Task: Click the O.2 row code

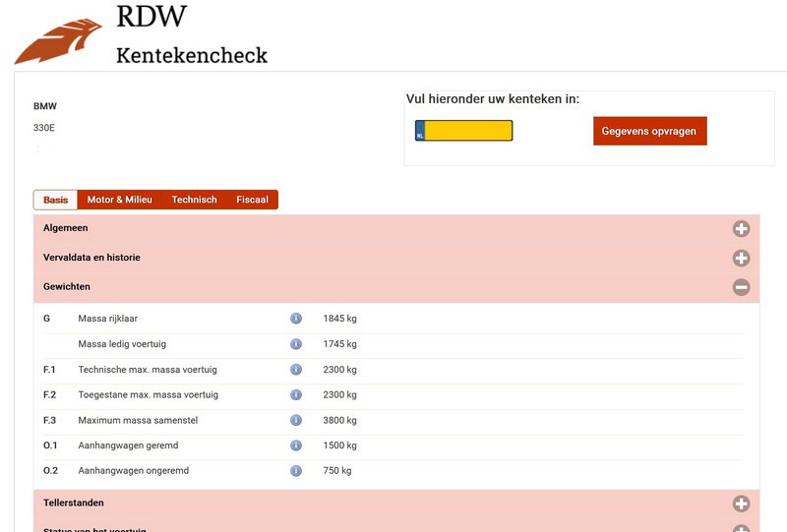Action: (51, 471)
